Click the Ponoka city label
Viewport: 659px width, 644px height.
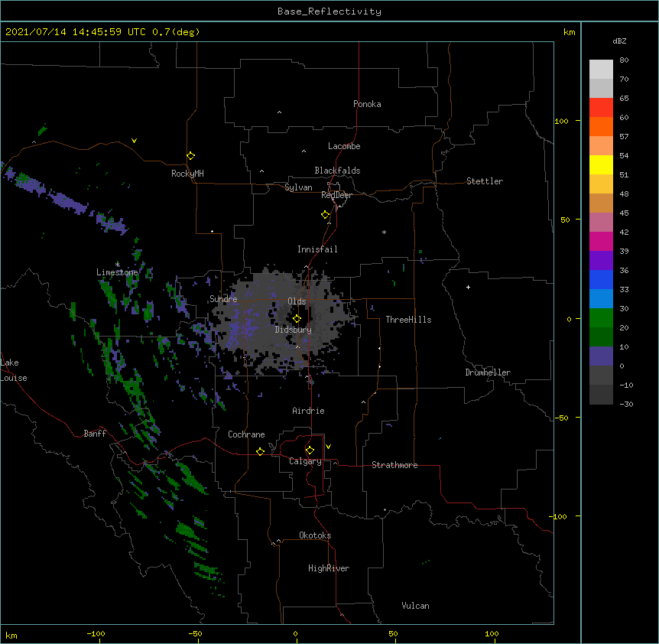click(367, 104)
